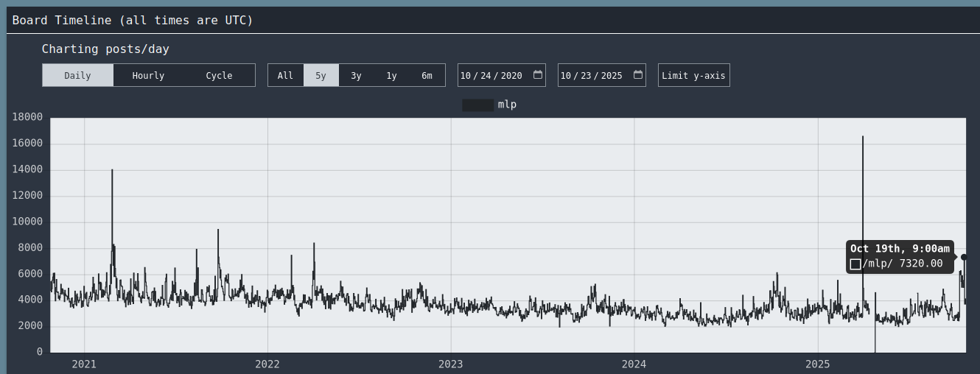Viewport: 980px width, 374px height.
Task: Select the 6m time range
Action: tap(427, 75)
